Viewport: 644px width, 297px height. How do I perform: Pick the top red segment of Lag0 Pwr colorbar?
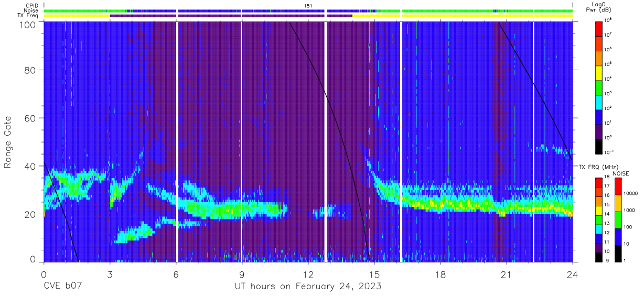pos(599,28)
